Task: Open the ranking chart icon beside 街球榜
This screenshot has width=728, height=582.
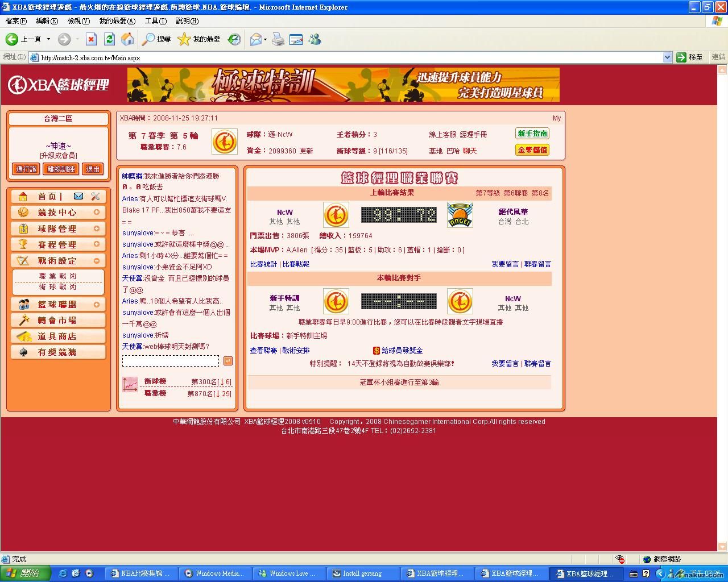Action: coord(130,385)
